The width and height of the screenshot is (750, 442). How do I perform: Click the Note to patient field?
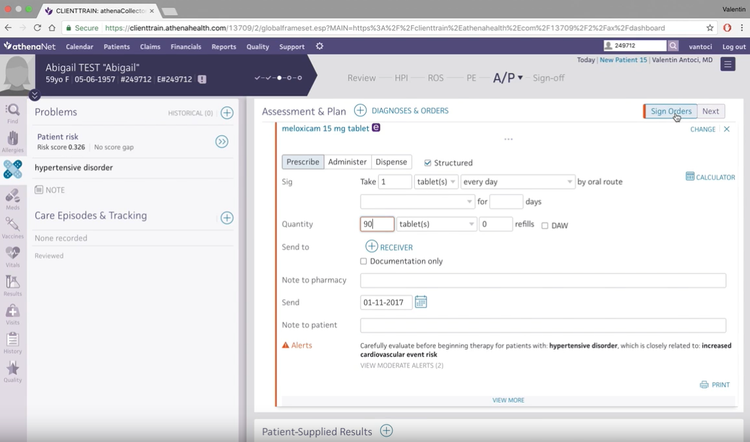543,325
